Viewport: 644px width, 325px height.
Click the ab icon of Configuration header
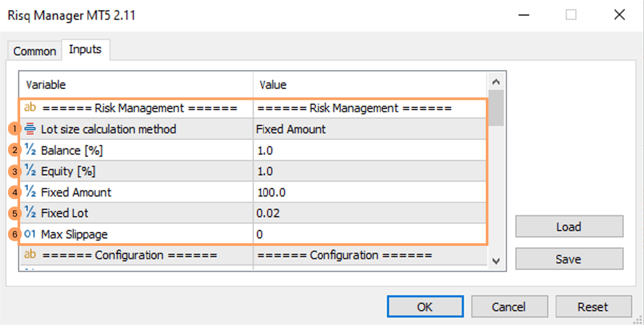click(x=30, y=255)
